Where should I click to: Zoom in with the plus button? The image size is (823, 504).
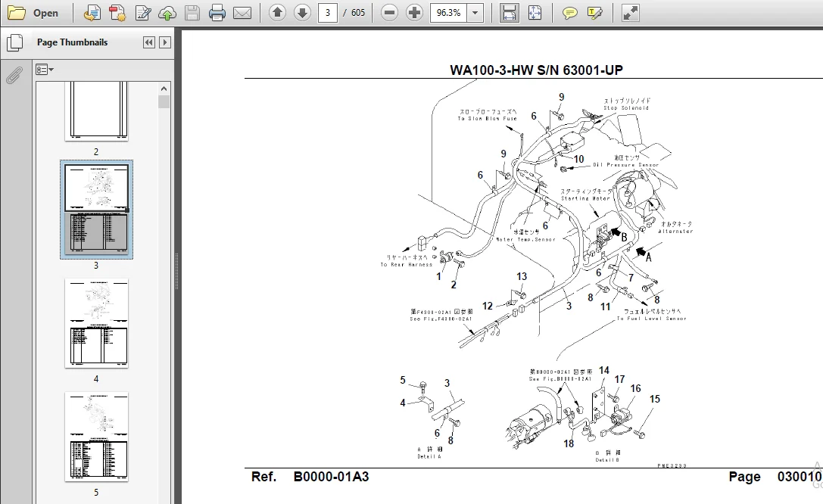414,13
